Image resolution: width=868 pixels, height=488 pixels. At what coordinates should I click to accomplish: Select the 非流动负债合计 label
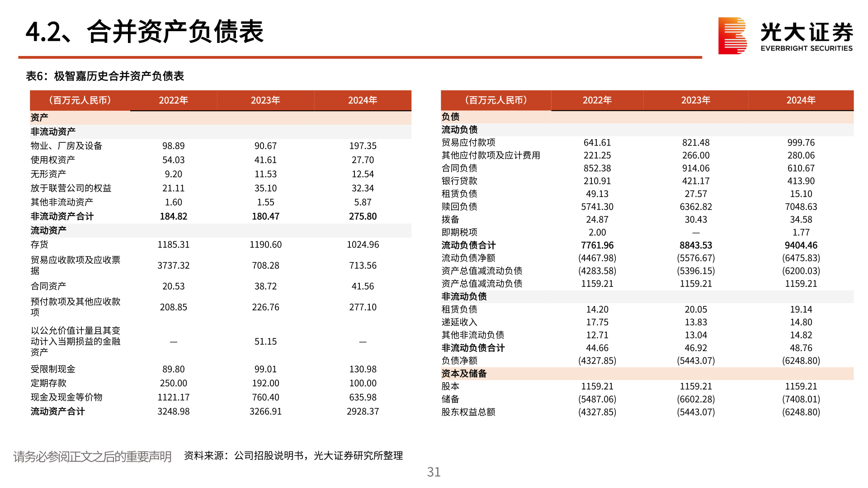coord(473,348)
